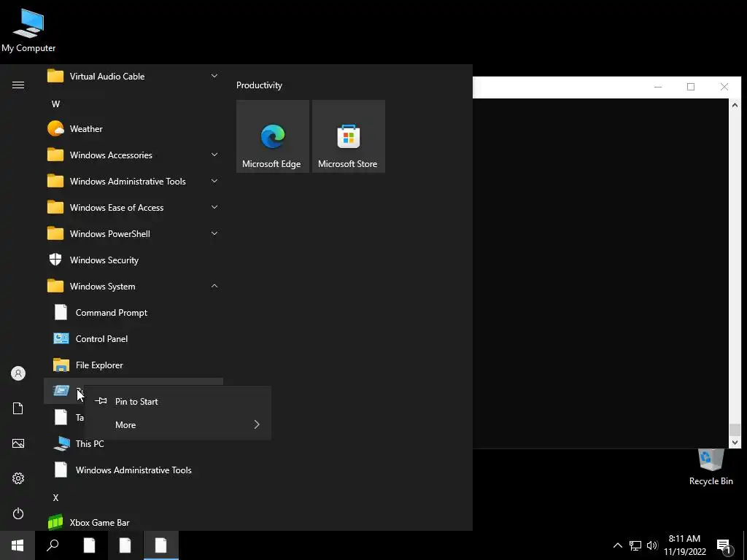Open taskbar Search magnifier
This screenshot has width=747, height=560.
53,545
